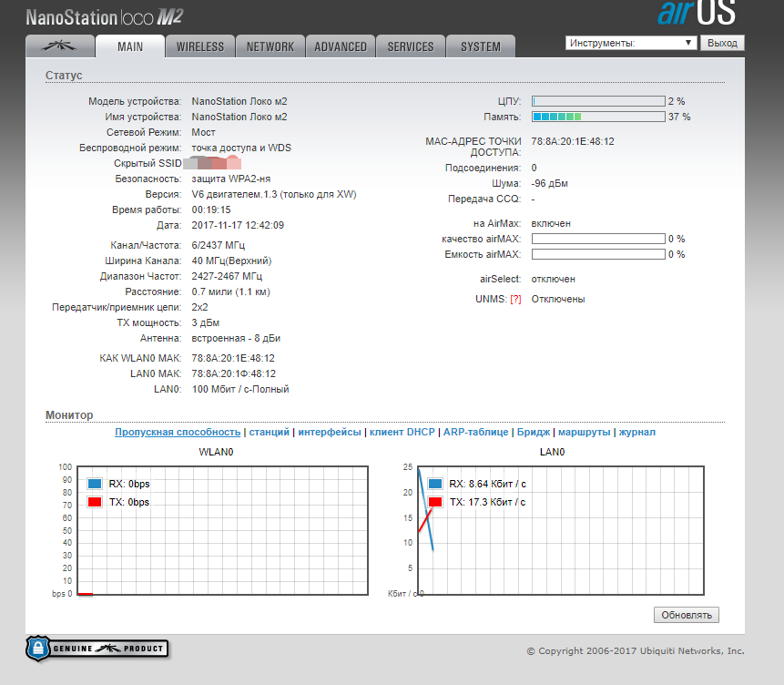Open the Пропускная способность monitor link
The image size is (784, 685).
(x=178, y=432)
